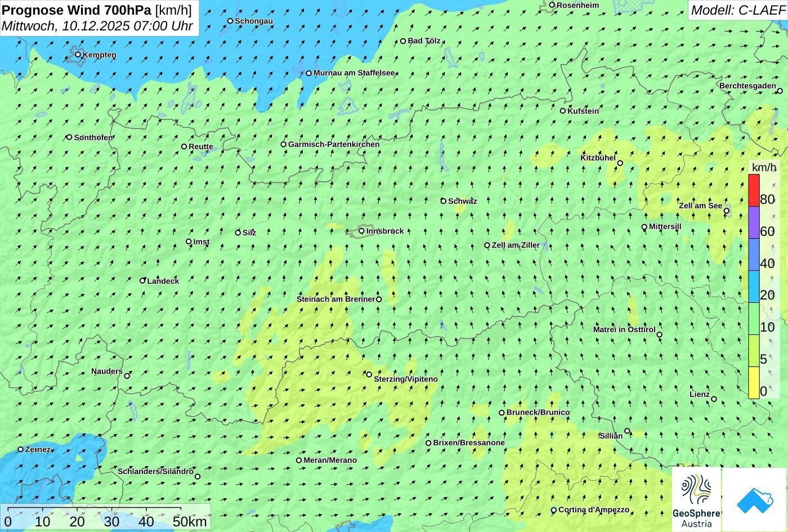
Task: Click the 'Modell: C-LAEF' label
Action: [x=738, y=10]
